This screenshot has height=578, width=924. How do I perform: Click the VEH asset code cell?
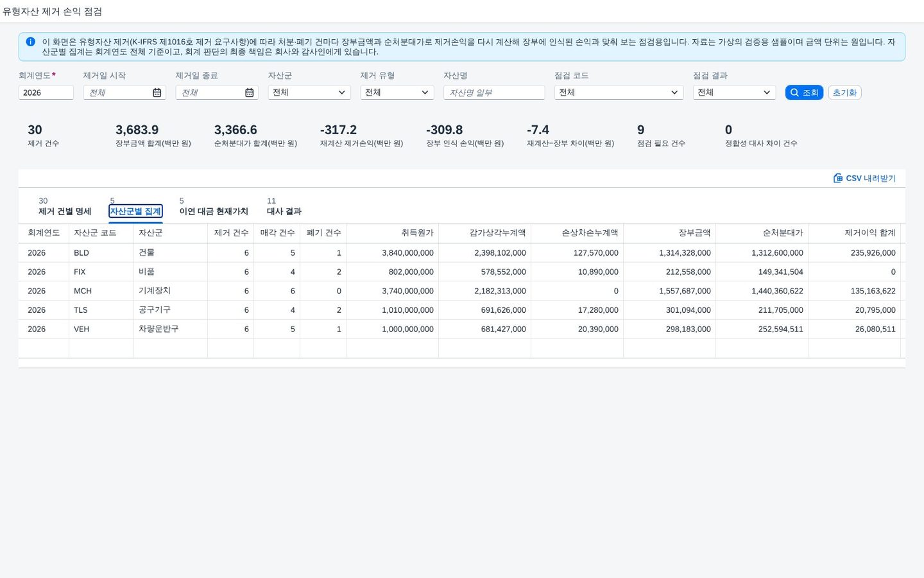tap(101, 329)
